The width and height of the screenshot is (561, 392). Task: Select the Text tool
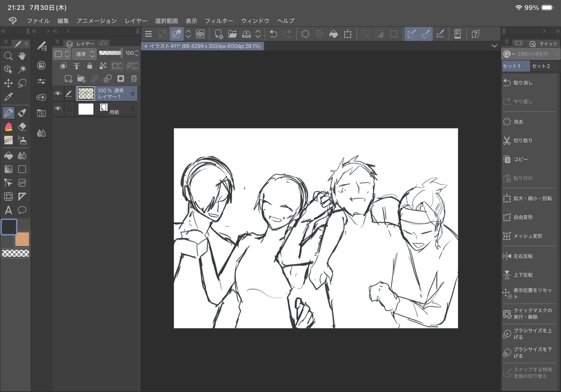click(8, 210)
